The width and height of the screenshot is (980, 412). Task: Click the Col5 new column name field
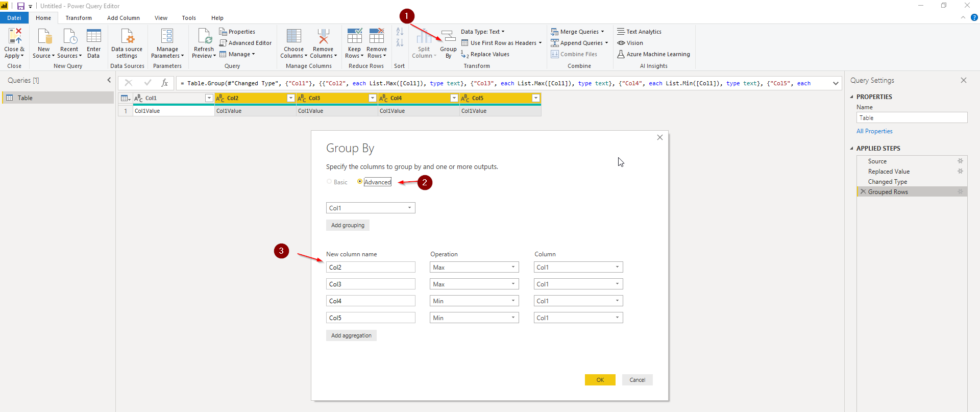coord(371,318)
